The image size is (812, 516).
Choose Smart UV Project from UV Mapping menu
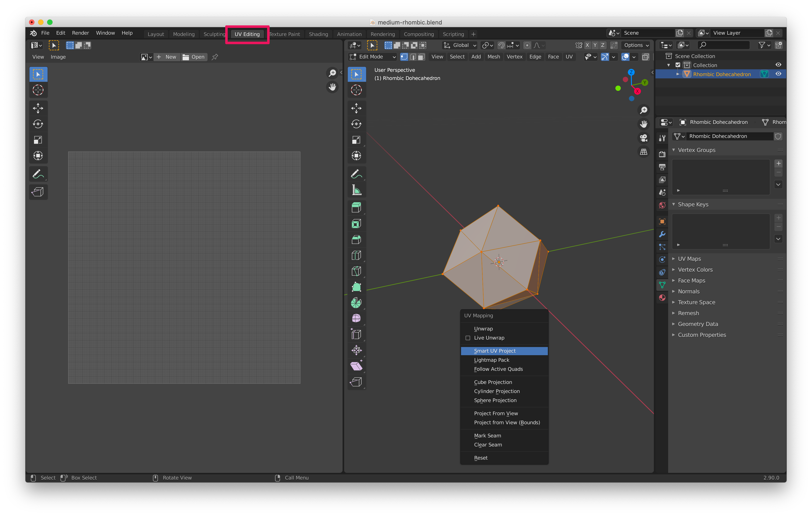[495, 351]
